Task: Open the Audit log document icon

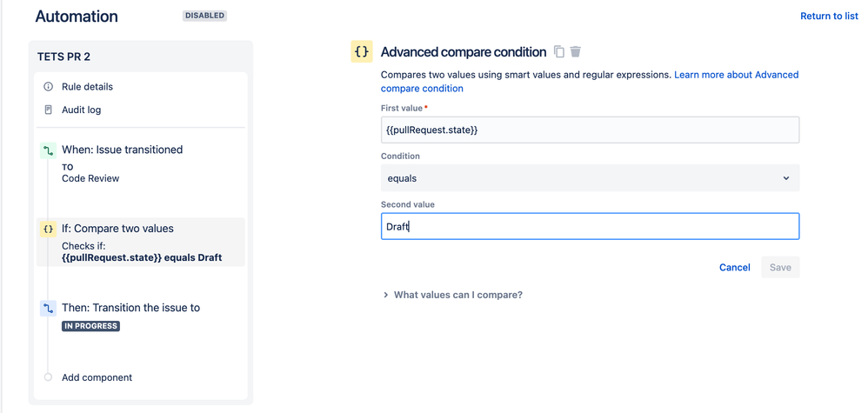Action: (48, 110)
